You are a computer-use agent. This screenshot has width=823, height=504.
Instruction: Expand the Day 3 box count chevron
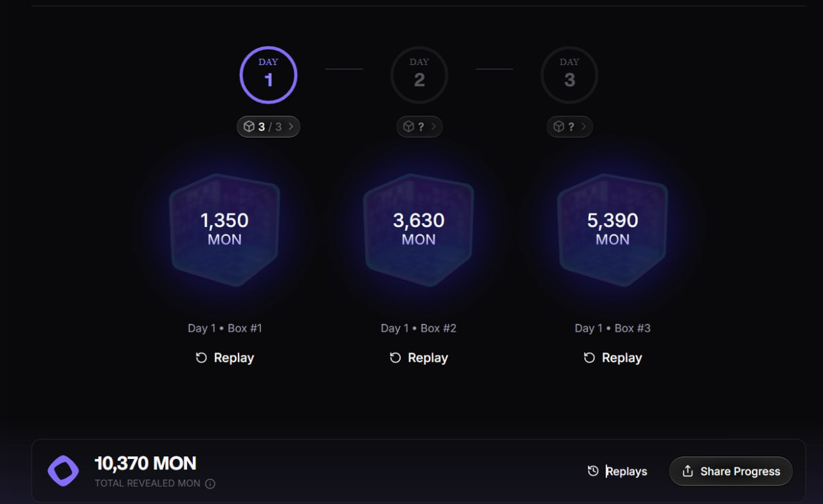(x=584, y=127)
